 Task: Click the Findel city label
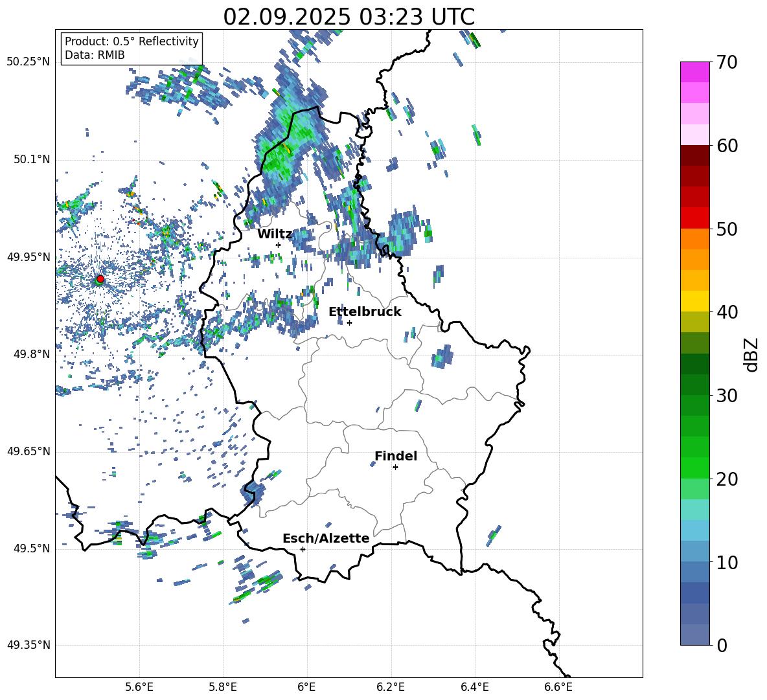(x=396, y=456)
